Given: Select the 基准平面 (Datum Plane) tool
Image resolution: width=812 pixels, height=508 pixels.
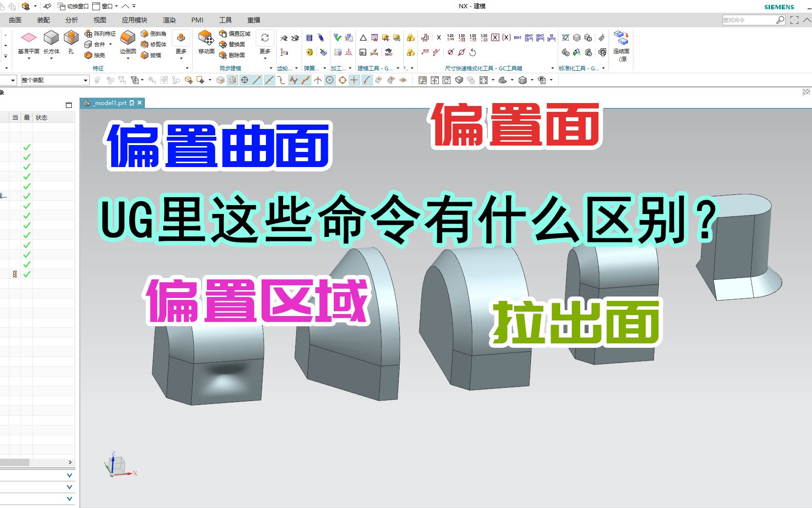Looking at the screenshot, I should [x=28, y=44].
